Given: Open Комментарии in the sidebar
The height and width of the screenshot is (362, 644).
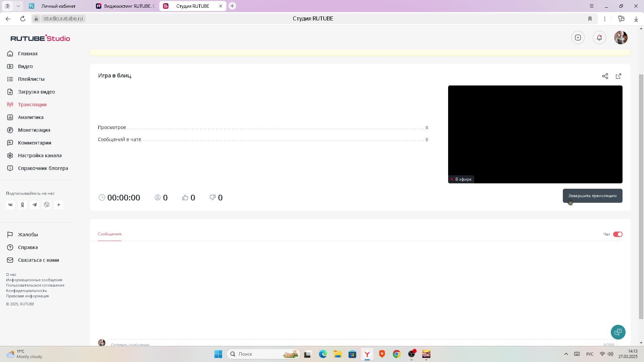Looking at the screenshot, I should tap(29, 143).
